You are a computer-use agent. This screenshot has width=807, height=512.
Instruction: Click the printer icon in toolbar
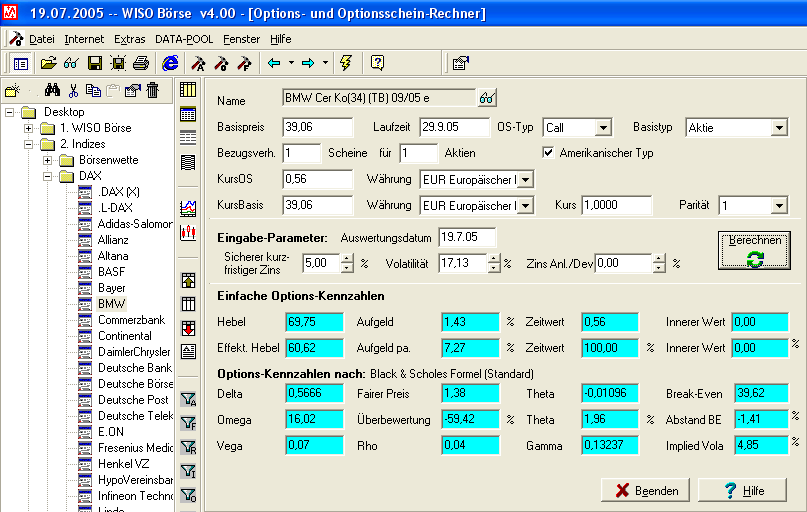[141, 63]
